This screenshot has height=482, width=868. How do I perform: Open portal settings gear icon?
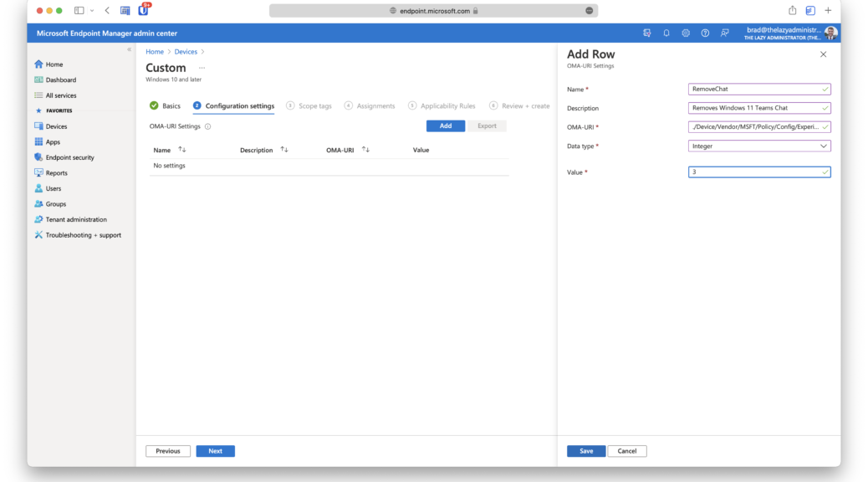[x=686, y=33]
